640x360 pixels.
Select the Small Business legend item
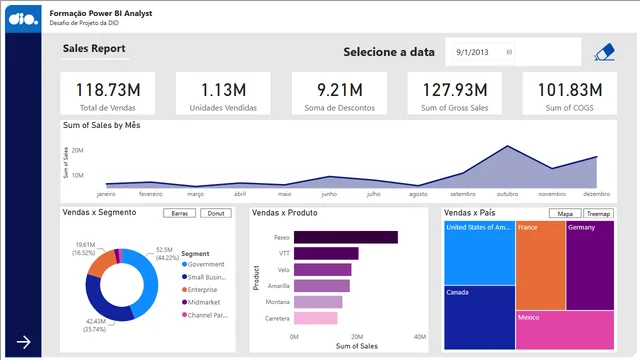click(x=204, y=277)
